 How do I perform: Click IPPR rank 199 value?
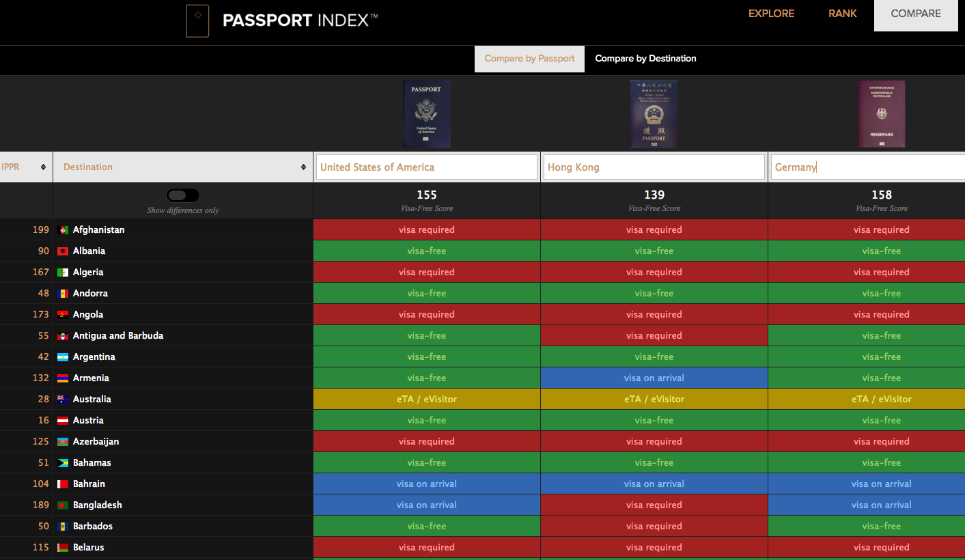point(41,230)
